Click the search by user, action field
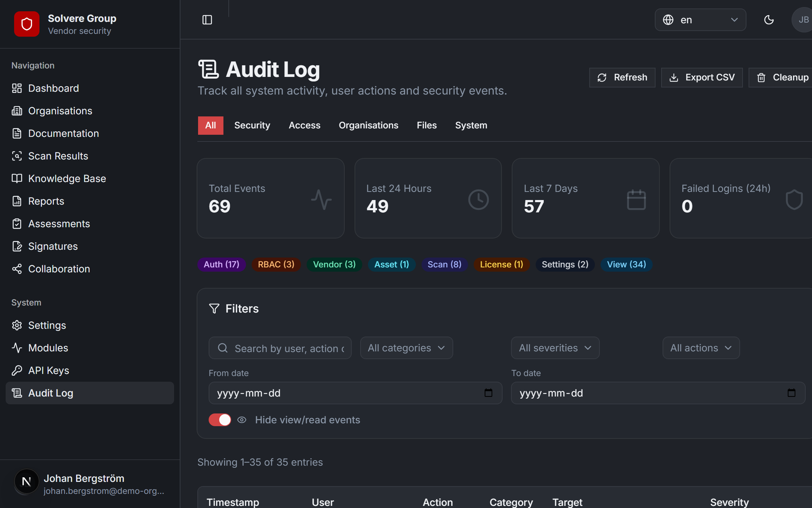Viewport: 812px width, 508px height. tap(280, 348)
